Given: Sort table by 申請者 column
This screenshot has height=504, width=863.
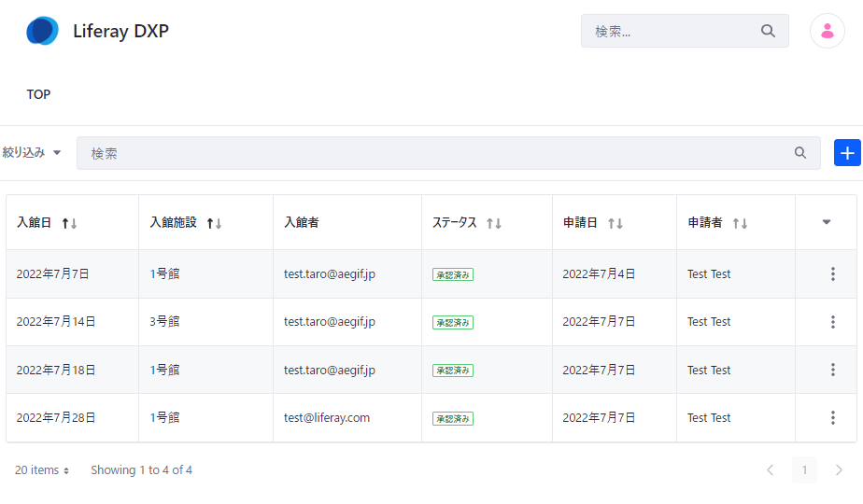Looking at the screenshot, I should (740, 223).
